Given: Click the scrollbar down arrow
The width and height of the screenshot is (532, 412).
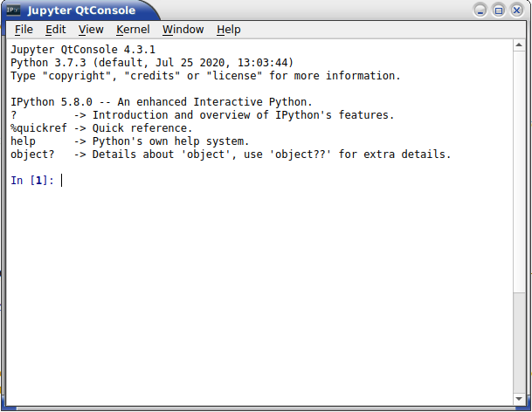Looking at the screenshot, I should point(518,399).
